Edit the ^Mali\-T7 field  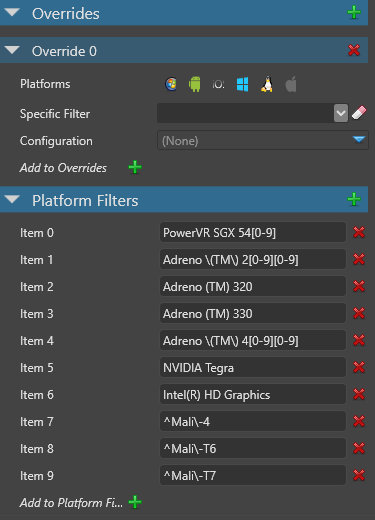tap(253, 475)
